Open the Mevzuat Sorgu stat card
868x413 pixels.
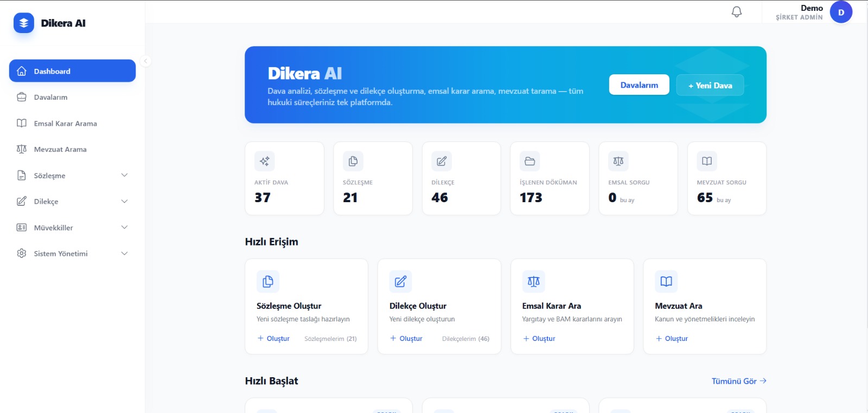726,178
